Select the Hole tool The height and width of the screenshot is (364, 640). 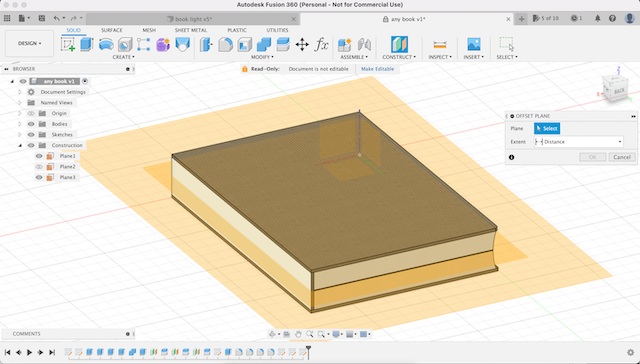(x=125, y=44)
